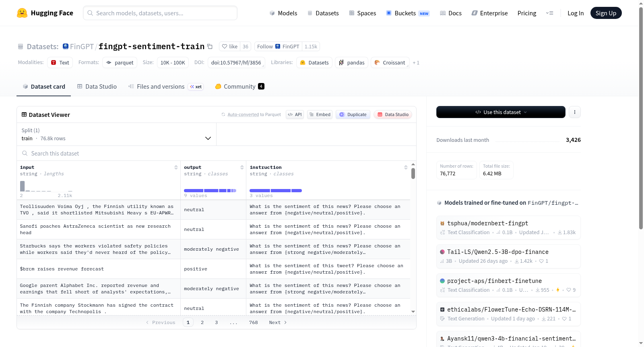Open the Community tab
This screenshot has height=347, width=644.
(239, 87)
